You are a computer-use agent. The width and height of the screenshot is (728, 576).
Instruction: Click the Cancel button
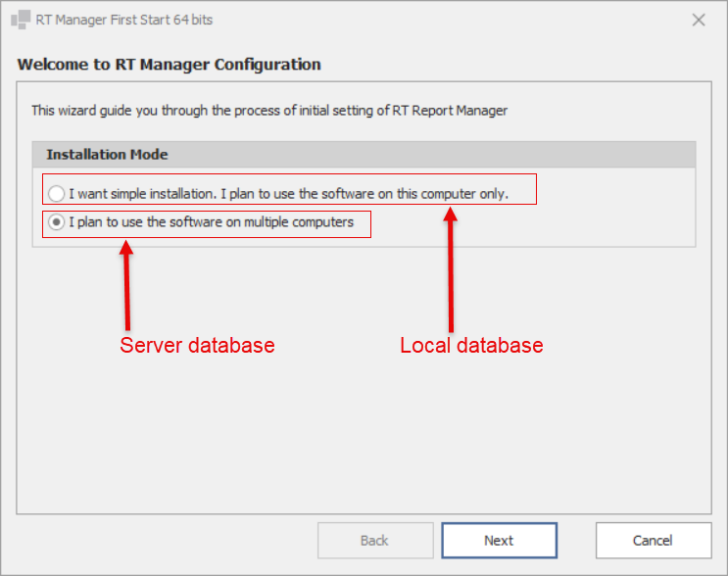(x=653, y=540)
